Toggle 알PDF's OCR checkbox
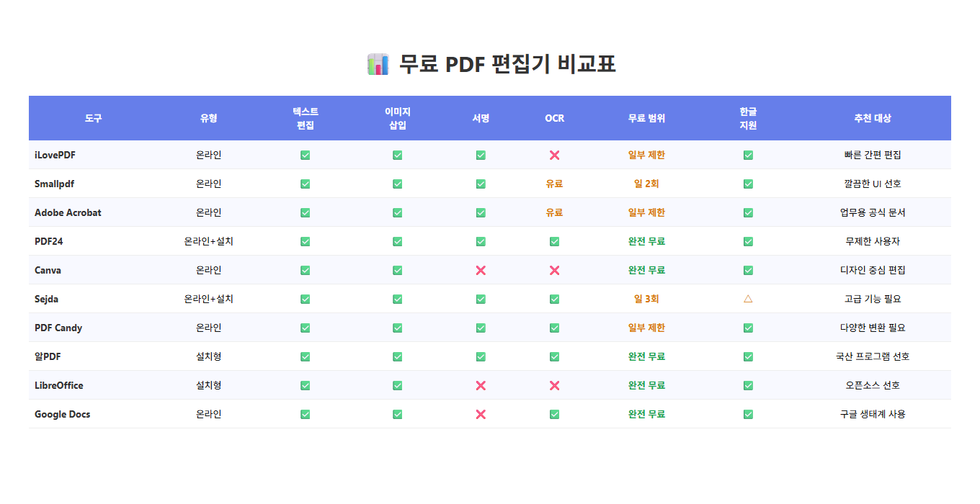The height and width of the screenshot is (504, 980). click(x=554, y=356)
